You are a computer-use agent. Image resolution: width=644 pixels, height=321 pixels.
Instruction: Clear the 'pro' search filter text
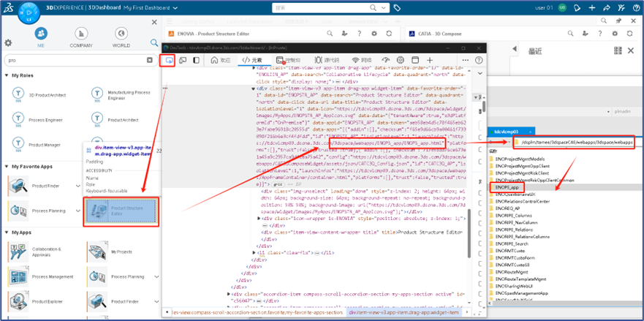click(150, 60)
